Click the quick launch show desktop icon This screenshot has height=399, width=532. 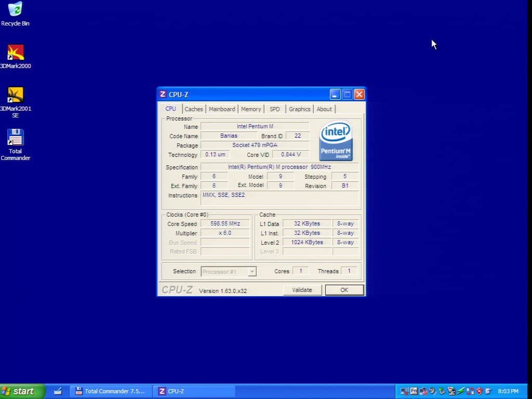click(x=58, y=391)
